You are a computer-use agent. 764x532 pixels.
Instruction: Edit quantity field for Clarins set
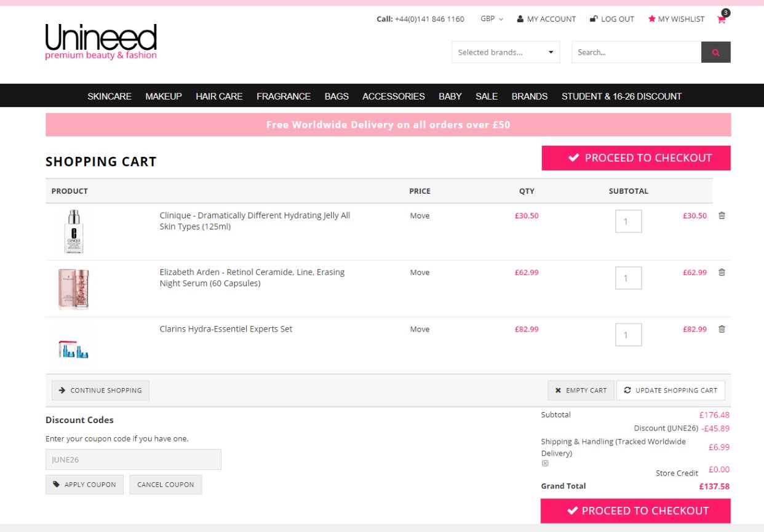629,335
